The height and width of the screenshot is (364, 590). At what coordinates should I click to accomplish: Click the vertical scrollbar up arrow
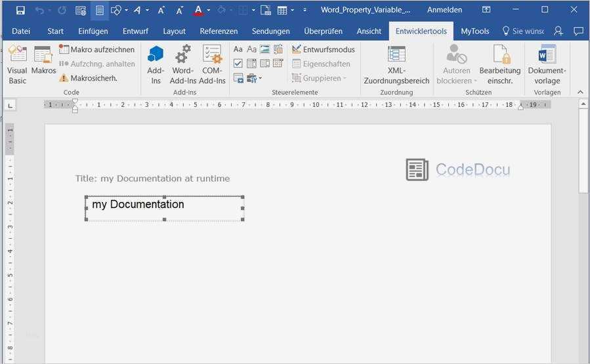(583, 104)
